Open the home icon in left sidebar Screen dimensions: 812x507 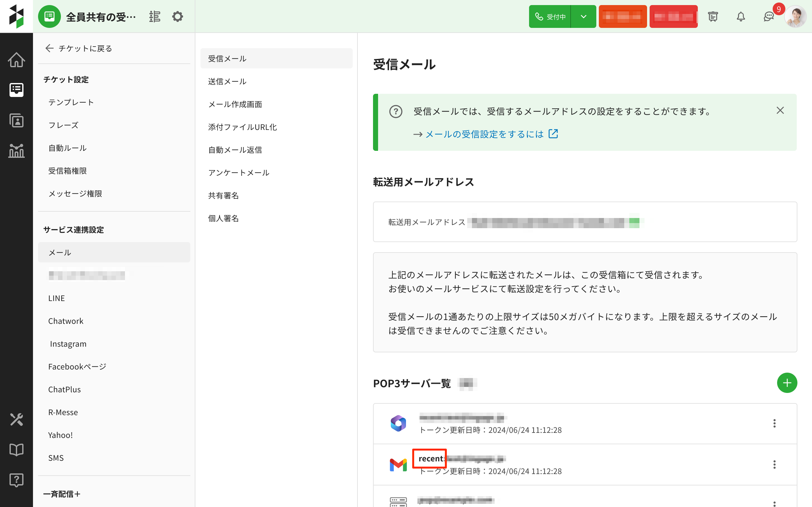16,60
